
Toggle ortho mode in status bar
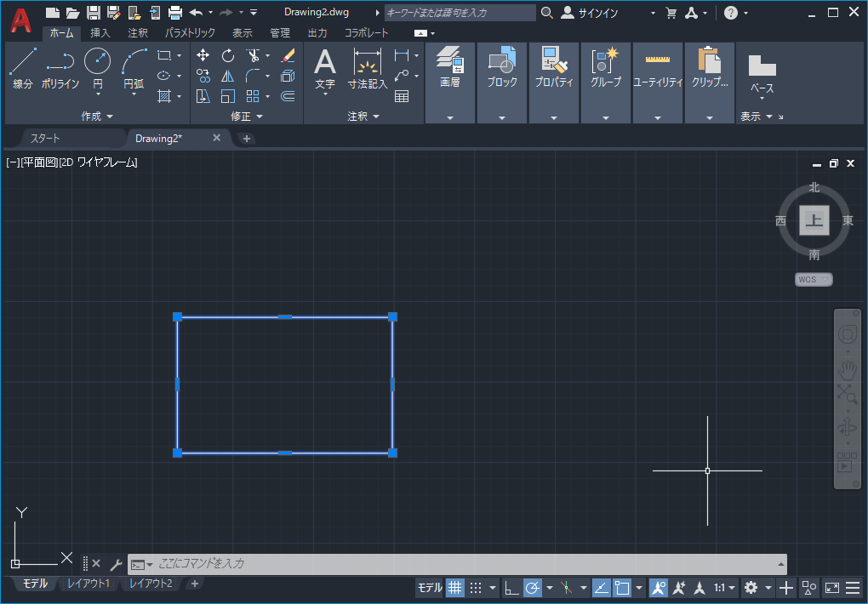click(x=511, y=587)
